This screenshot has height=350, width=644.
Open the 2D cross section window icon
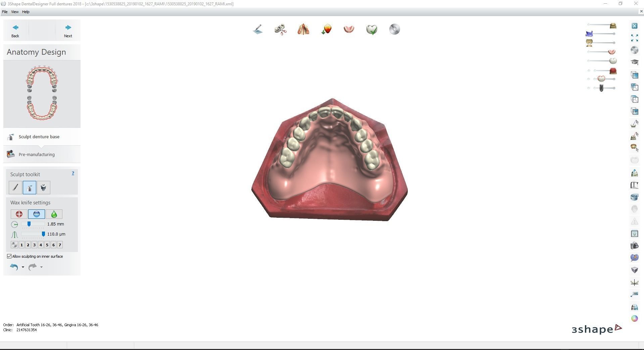(635, 234)
